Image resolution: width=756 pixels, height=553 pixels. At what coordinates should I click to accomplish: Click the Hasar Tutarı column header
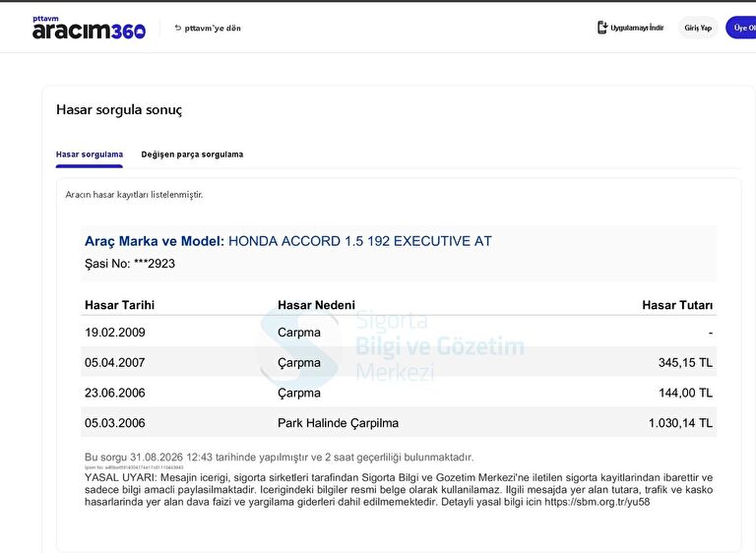click(x=677, y=305)
